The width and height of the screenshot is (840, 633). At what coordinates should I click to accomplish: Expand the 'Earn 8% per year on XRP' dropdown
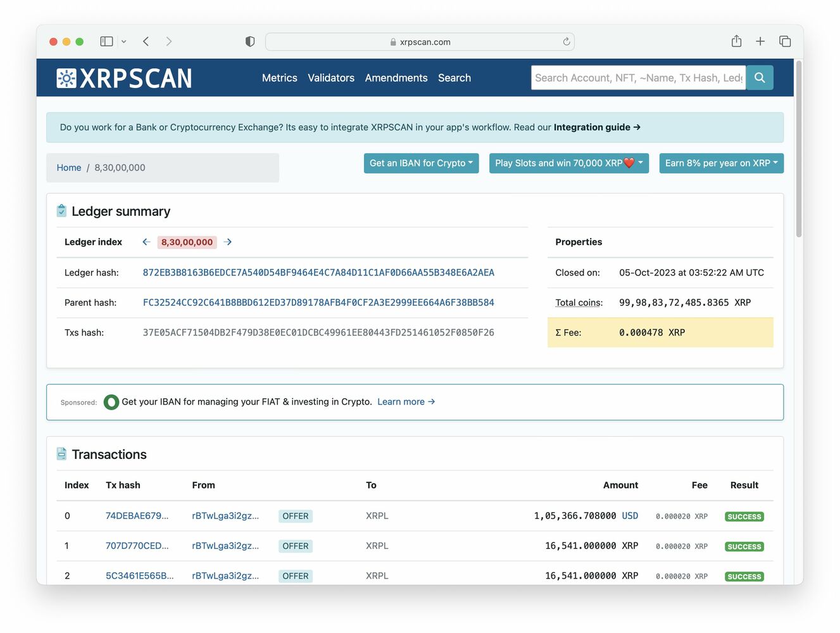[721, 163]
